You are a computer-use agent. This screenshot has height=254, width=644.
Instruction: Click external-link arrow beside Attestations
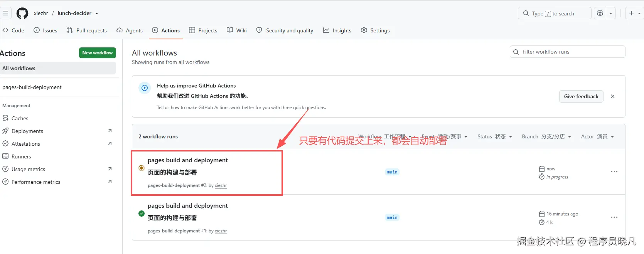point(110,143)
